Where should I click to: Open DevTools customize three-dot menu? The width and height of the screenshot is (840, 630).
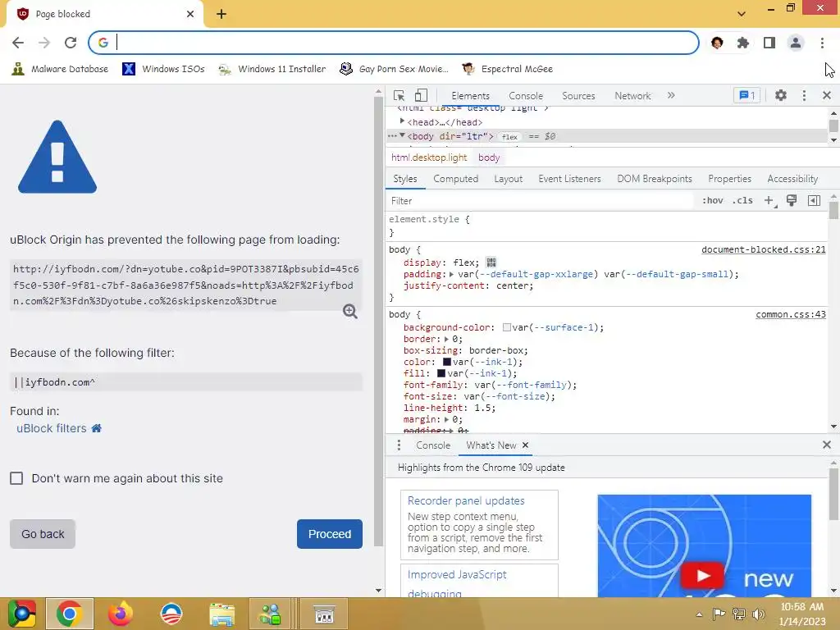[804, 95]
